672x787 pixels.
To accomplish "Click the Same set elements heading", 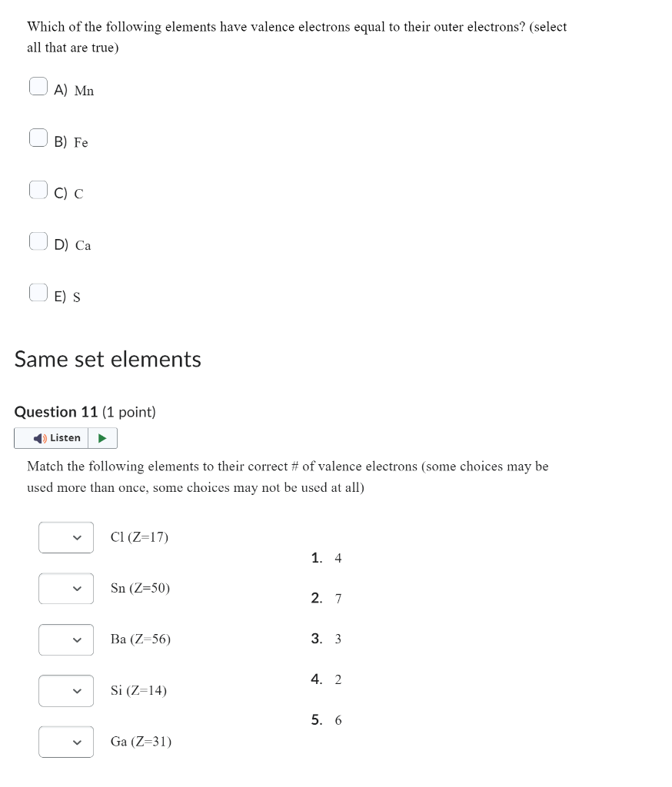I will pos(108,358).
